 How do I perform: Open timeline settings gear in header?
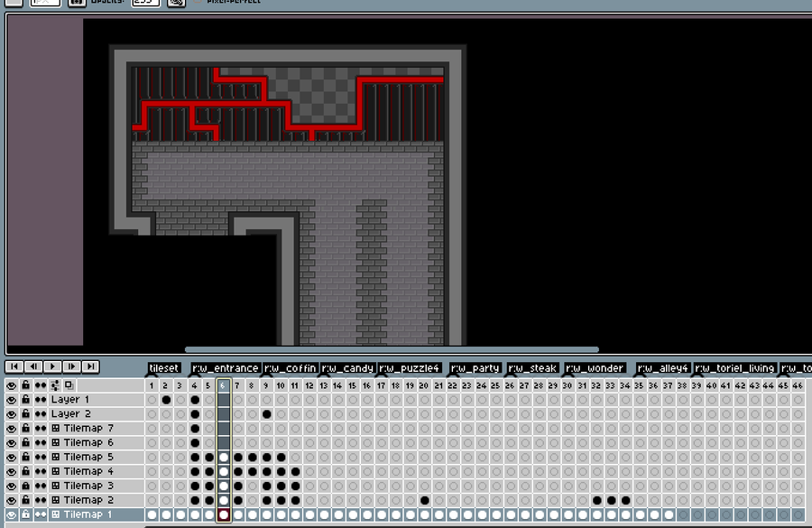point(55,385)
